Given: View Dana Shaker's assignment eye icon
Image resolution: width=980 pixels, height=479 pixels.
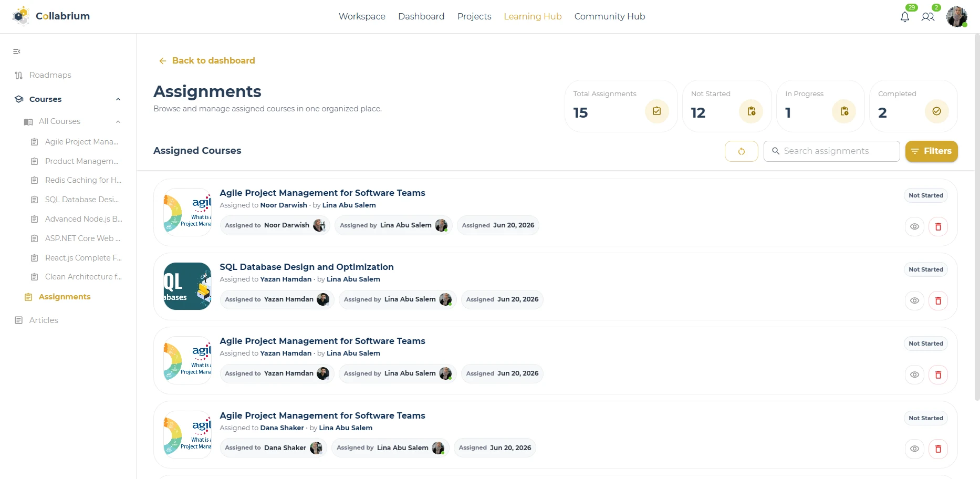Looking at the screenshot, I should tap(914, 449).
